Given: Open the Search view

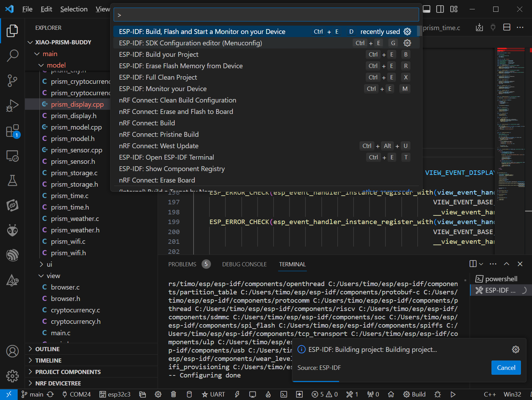Looking at the screenshot, I should coord(12,55).
